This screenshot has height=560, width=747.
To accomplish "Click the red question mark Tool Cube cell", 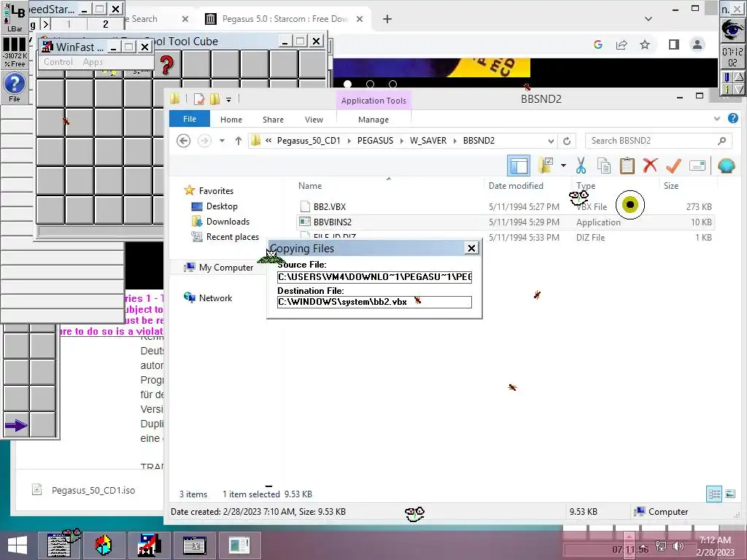I will (x=167, y=65).
